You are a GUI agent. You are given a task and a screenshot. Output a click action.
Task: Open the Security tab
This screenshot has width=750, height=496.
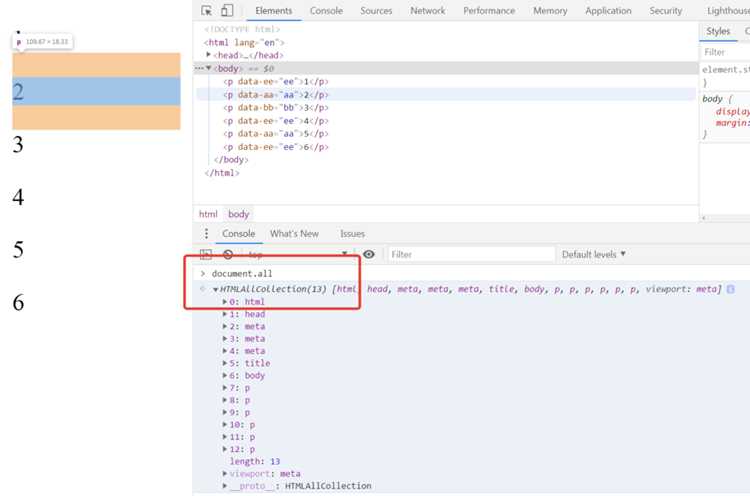(666, 11)
